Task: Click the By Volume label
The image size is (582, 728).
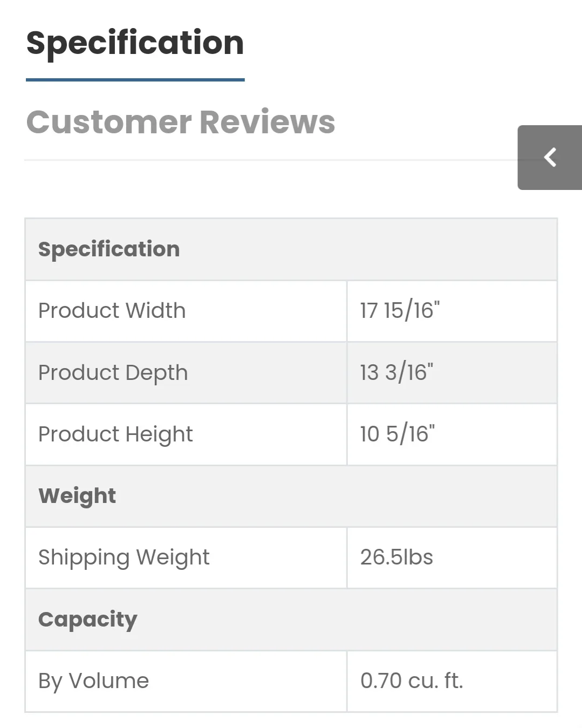Action: pos(93,681)
